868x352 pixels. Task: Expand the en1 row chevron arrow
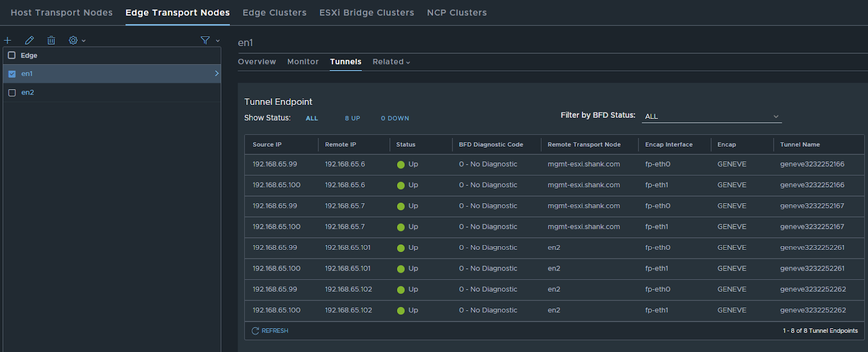tap(216, 73)
